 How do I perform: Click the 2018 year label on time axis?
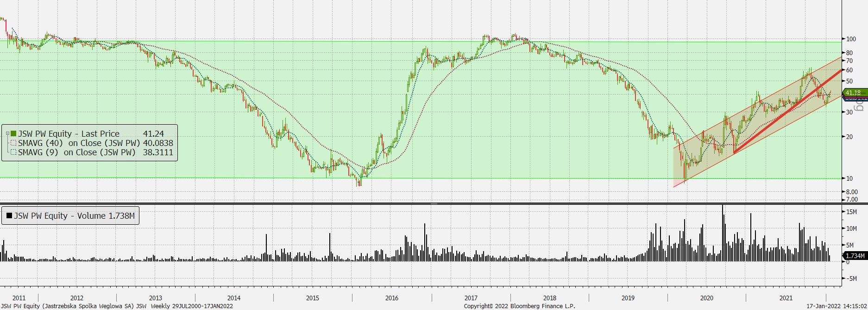click(x=550, y=298)
